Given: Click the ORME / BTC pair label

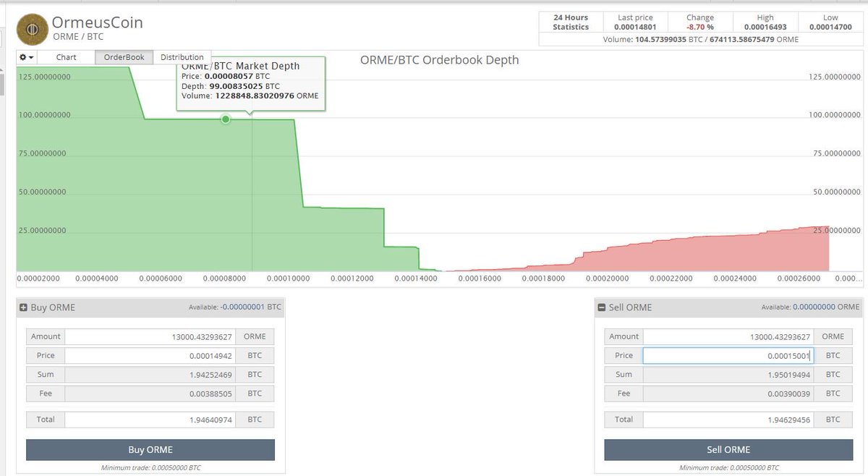Looking at the screenshot, I should point(78,36).
